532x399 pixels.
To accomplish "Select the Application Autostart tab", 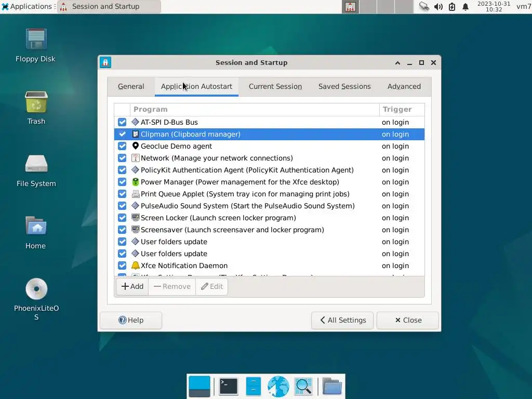I will (196, 87).
